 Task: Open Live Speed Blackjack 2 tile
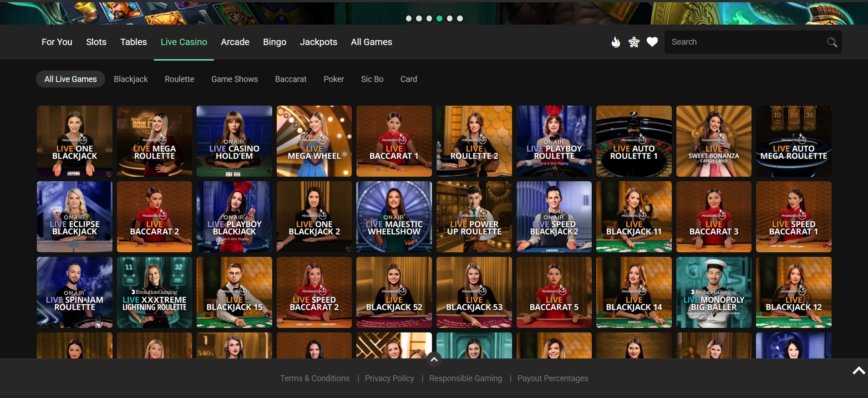coord(554,217)
